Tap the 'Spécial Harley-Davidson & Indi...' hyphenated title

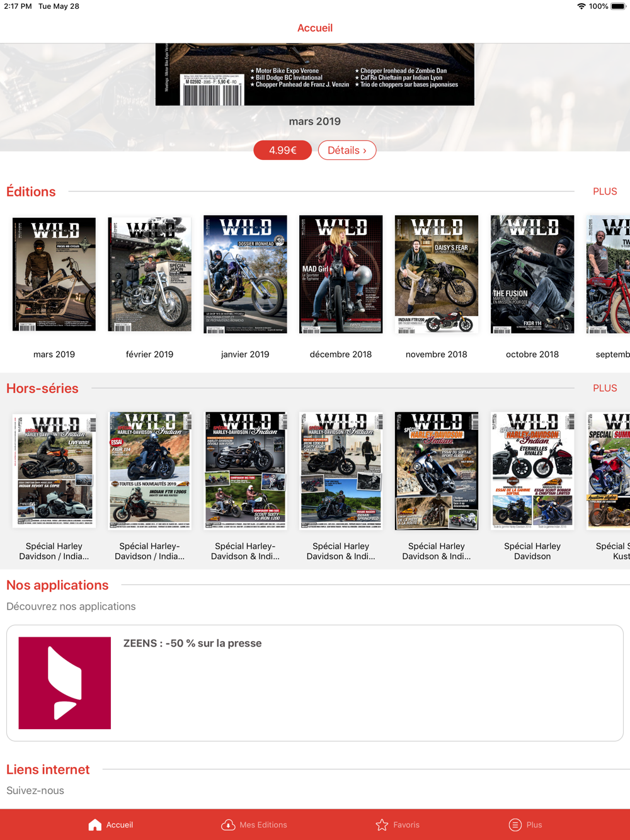(x=245, y=551)
